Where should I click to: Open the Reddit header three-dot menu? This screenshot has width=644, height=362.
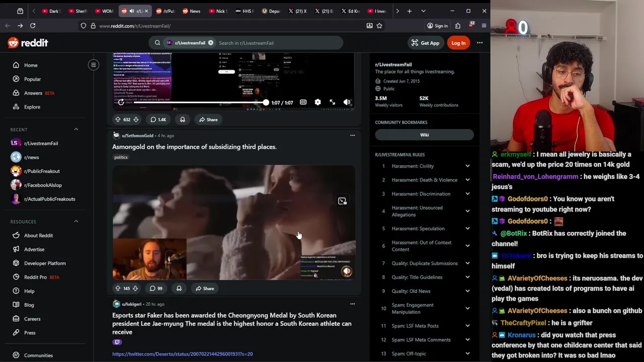click(479, 43)
